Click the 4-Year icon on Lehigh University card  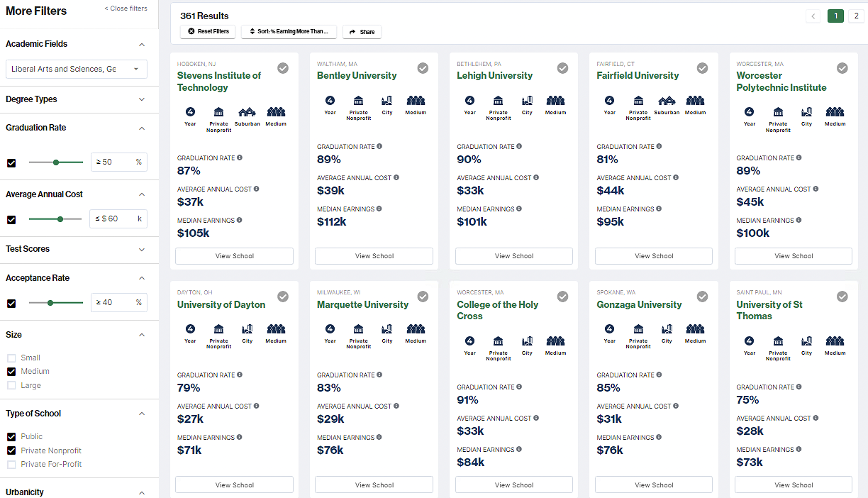coord(469,102)
